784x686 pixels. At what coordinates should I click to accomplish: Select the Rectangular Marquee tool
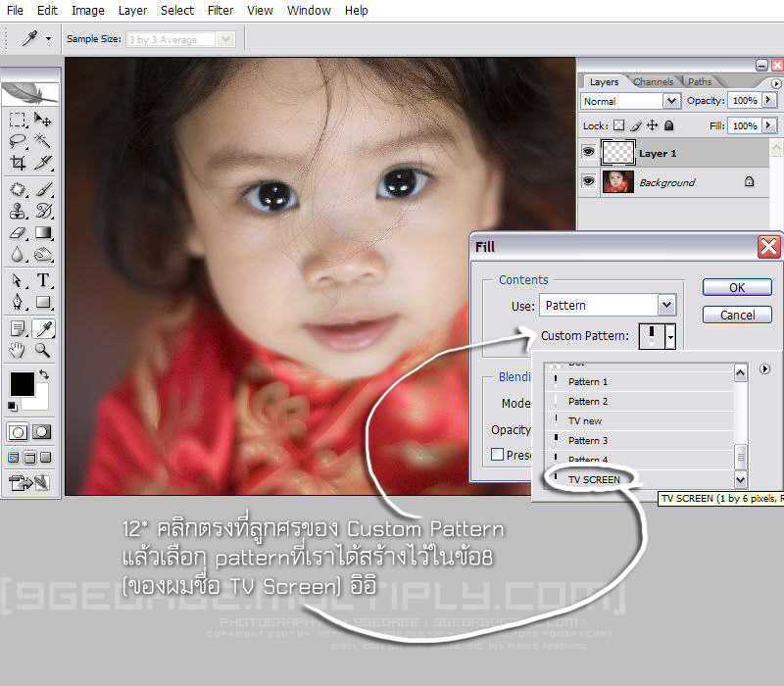pyautogui.click(x=18, y=120)
